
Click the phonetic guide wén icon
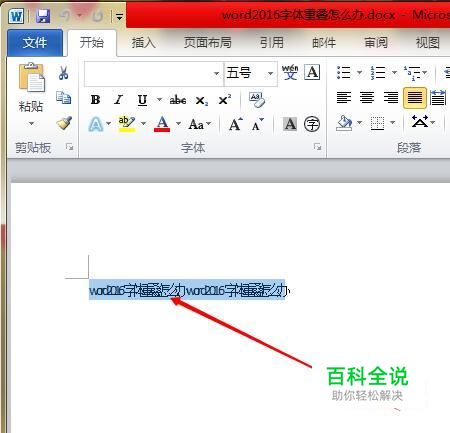[290, 72]
